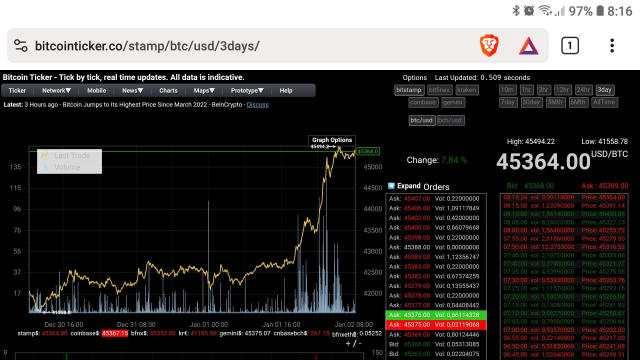Image resolution: width=640 pixels, height=360 pixels.
Task: Switch to the btc/usd pair
Action: click(x=422, y=120)
